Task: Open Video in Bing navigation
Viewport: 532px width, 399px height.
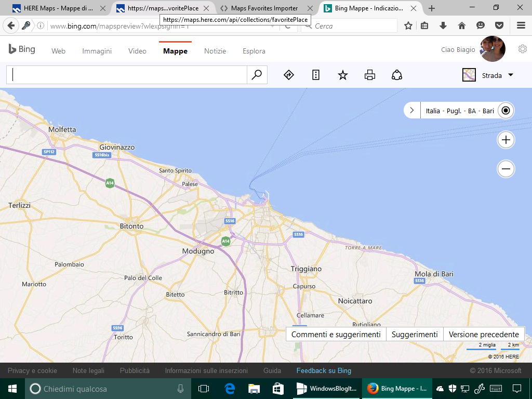Action: point(137,51)
